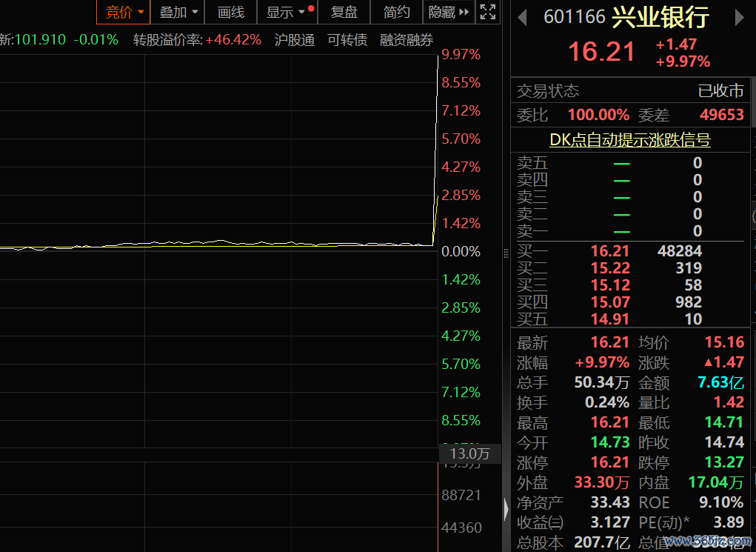Click the 收益(三) 3.127 value
Screen dimensions: 756x552
[x=610, y=522]
